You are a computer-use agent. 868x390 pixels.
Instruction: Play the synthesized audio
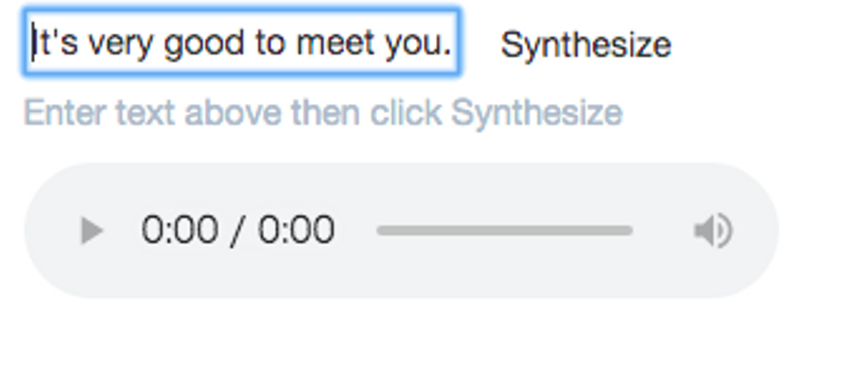coord(92,231)
